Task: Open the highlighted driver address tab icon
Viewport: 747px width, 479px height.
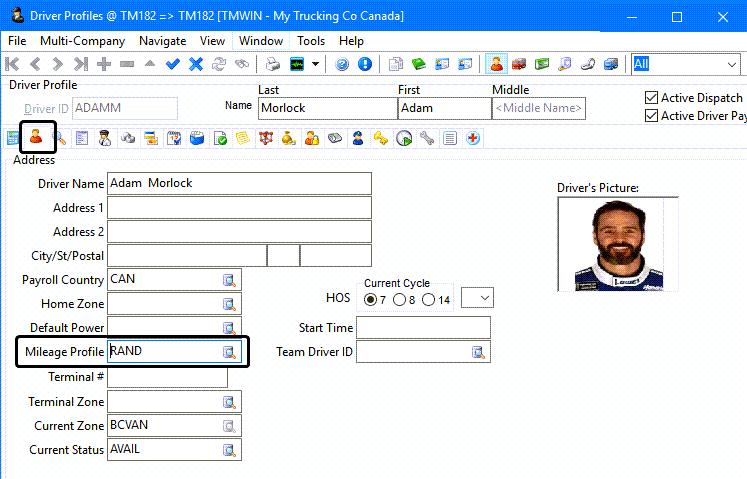Action: tap(36, 137)
